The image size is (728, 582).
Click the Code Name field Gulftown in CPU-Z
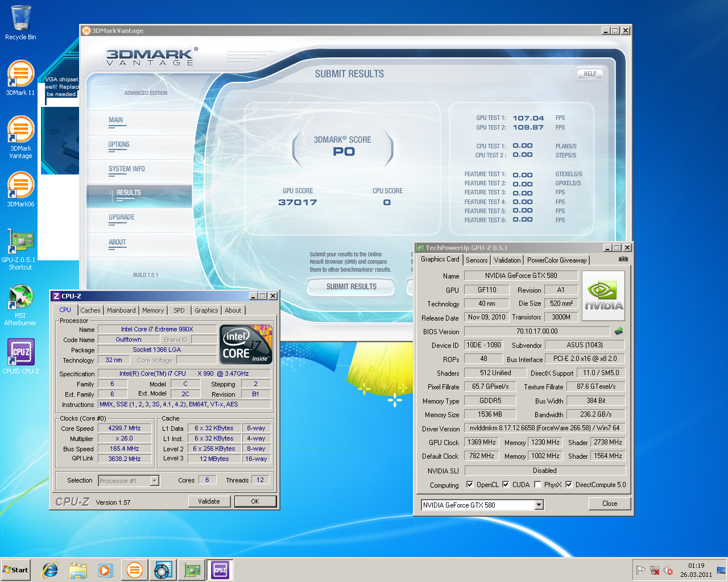tap(129, 339)
